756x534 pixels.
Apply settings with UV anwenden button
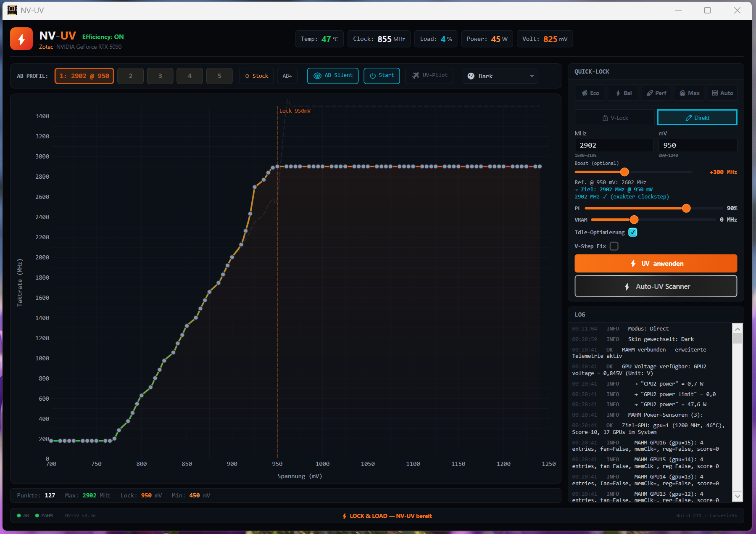pos(656,264)
